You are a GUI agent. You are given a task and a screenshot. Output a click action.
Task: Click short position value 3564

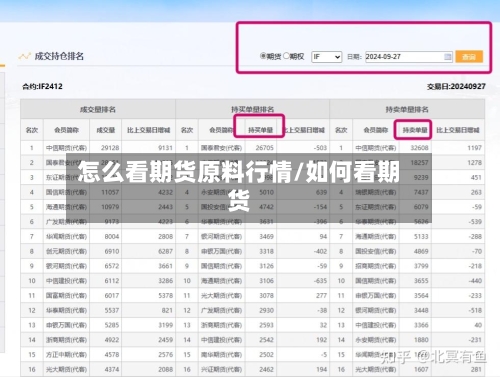pos(421,295)
